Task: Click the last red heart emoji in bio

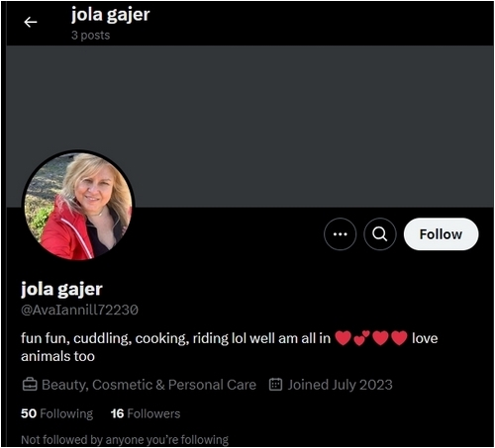Action: point(399,338)
